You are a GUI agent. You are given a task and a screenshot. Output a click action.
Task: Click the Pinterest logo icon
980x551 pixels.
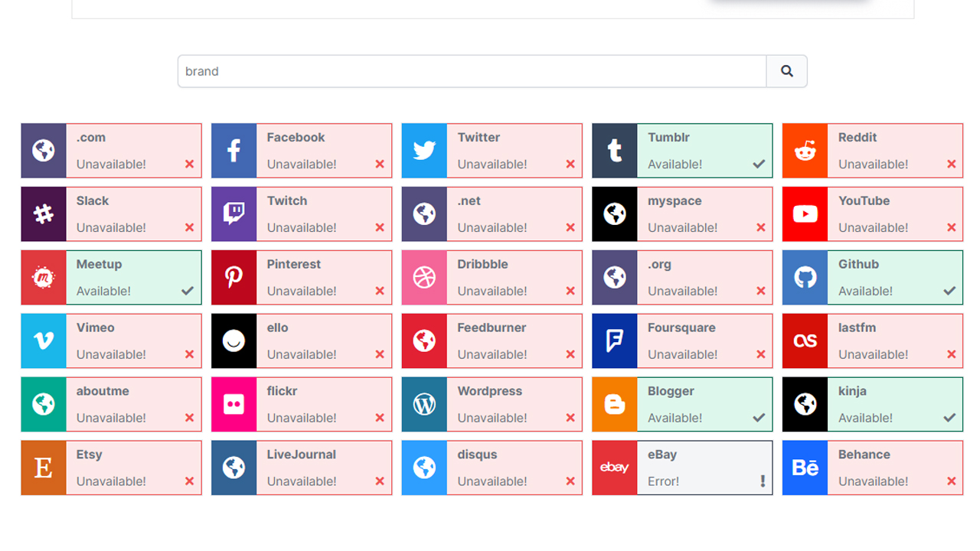coord(234,278)
